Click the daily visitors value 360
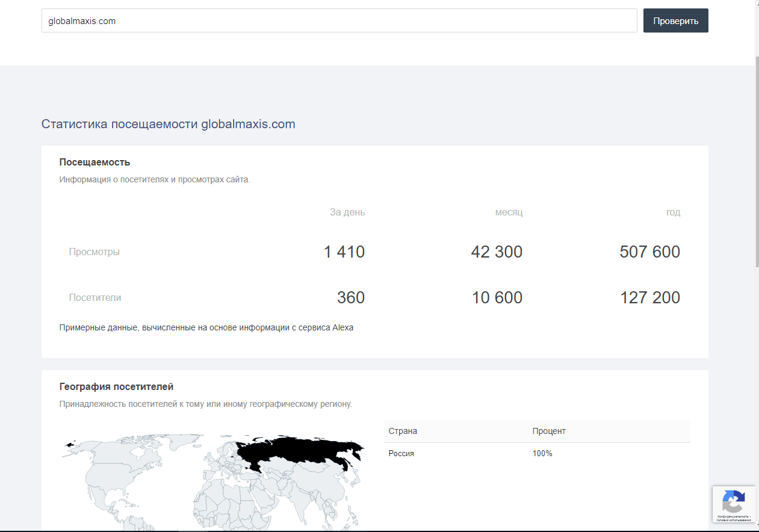Viewport: 759px width, 532px height. 351,297
